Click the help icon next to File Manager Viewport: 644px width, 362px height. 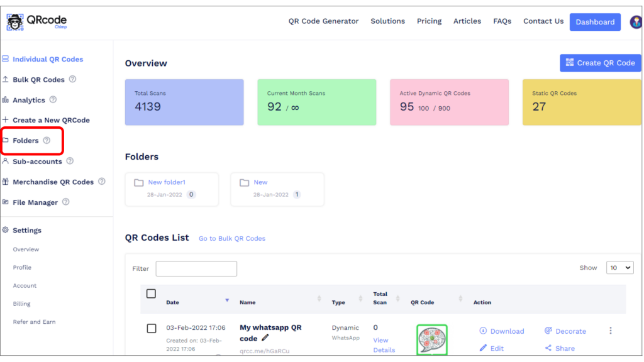[x=65, y=202]
